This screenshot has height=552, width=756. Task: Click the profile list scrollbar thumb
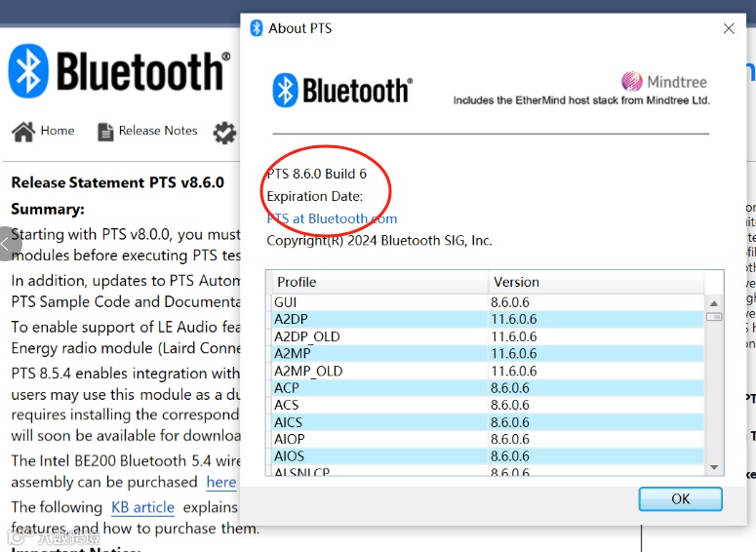coord(714,317)
